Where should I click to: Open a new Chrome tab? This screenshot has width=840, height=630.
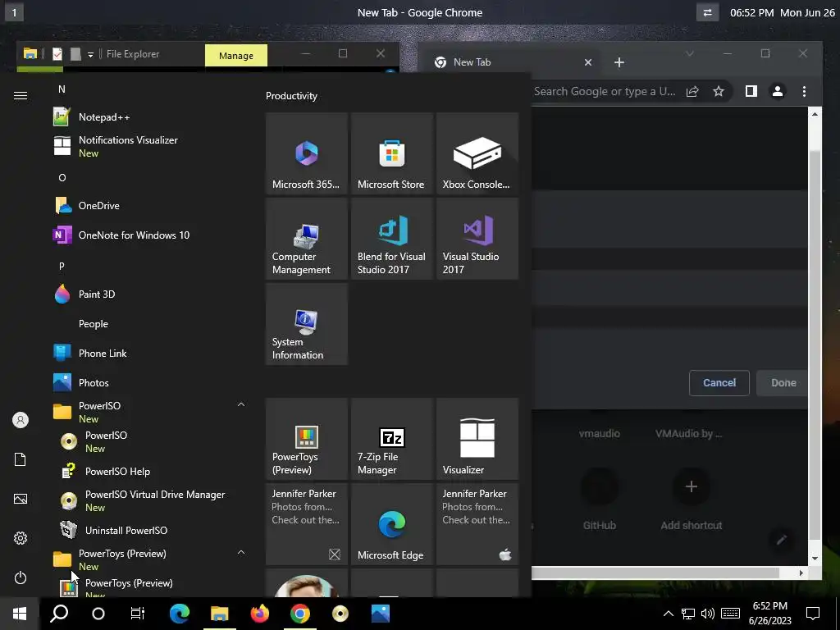[x=619, y=62]
